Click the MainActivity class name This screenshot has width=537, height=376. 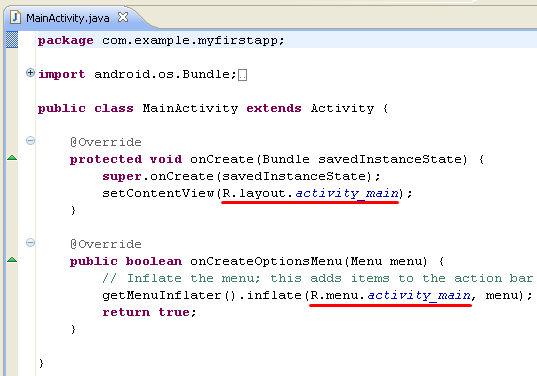click(190, 108)
